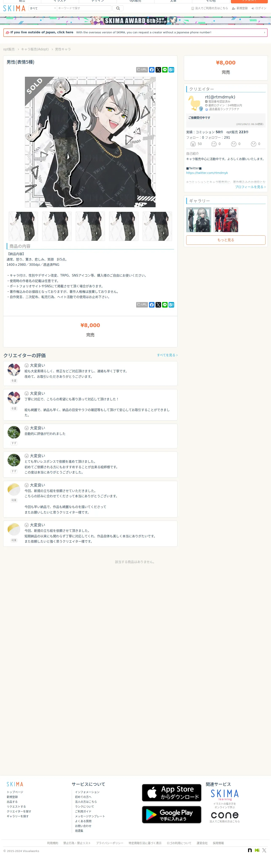Open 法人でご利用の方はこちら link
The width and height of the screenshot is (271, 868).
click(x=210, y=8)
